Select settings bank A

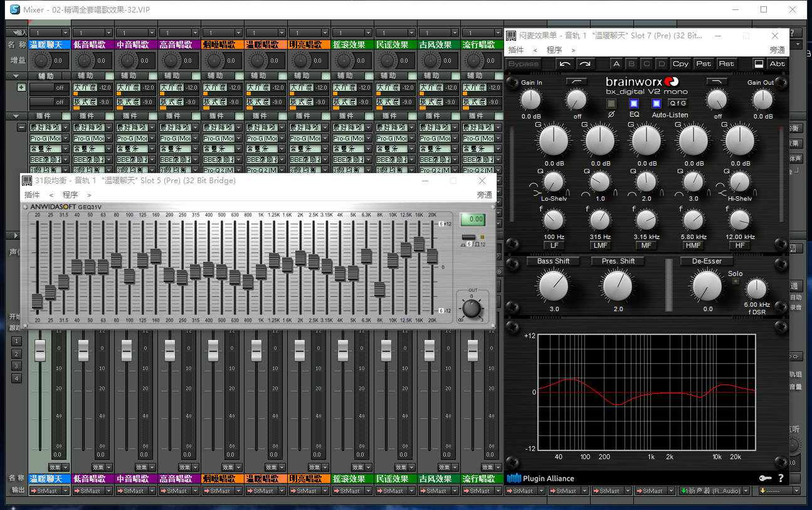click(x=616, y=63)
